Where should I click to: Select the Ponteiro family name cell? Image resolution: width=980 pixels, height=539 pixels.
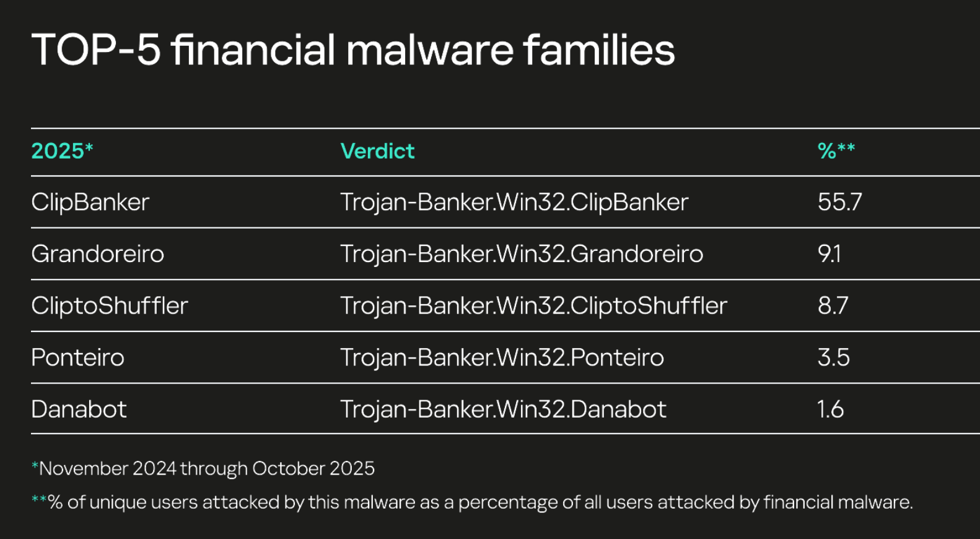click(77, 357)
